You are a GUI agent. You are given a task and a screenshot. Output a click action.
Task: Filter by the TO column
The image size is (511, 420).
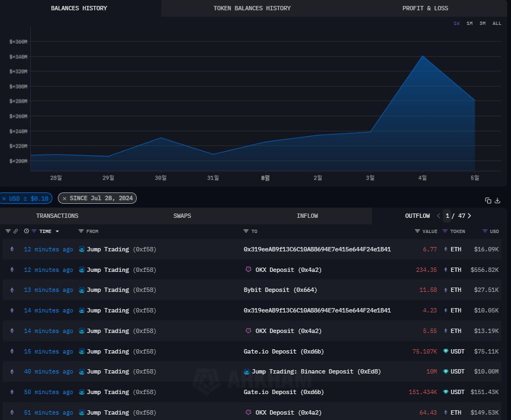click(x=245, y=231)
